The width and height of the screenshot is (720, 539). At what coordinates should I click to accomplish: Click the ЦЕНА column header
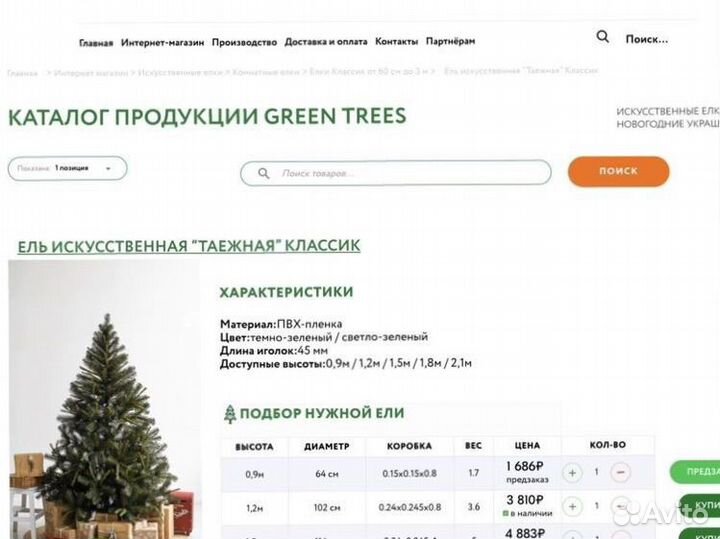coord(527,445)
